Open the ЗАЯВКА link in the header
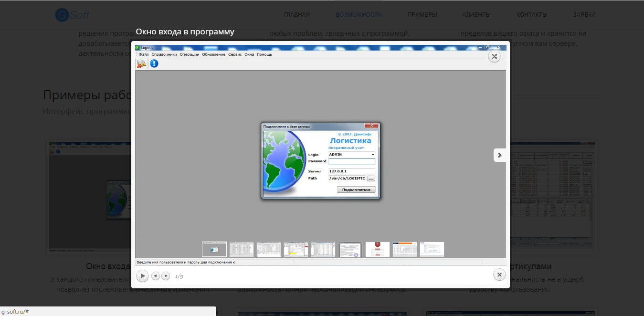Screen dimensions: 644x316 [x=584, y=15]
